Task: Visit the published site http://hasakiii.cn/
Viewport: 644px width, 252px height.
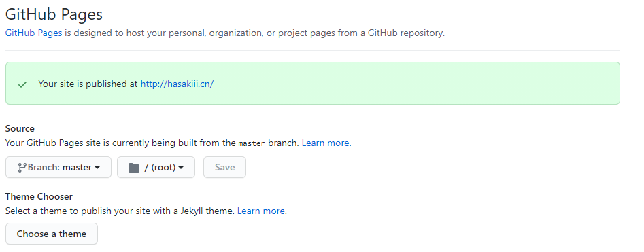Action: click(x=177, y=84)
